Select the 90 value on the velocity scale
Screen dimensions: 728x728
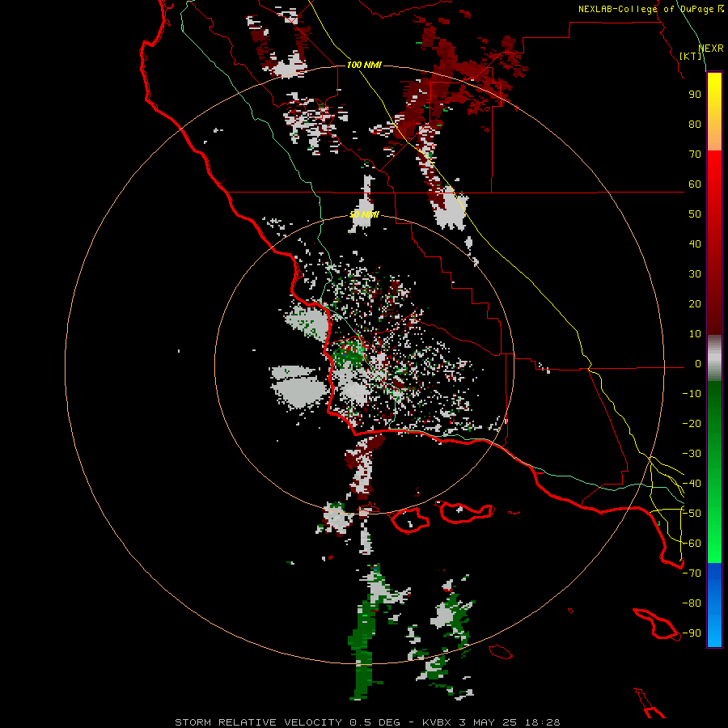click(x=695, y=95)
